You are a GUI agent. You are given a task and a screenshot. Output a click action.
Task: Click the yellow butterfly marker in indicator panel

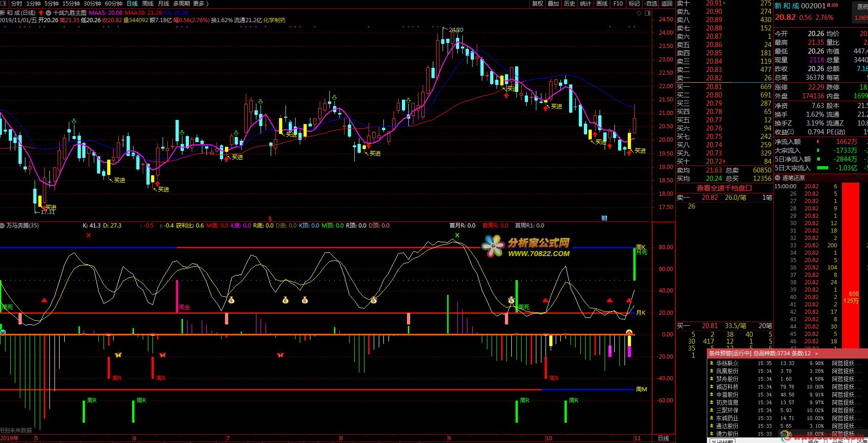click(118, 355)
